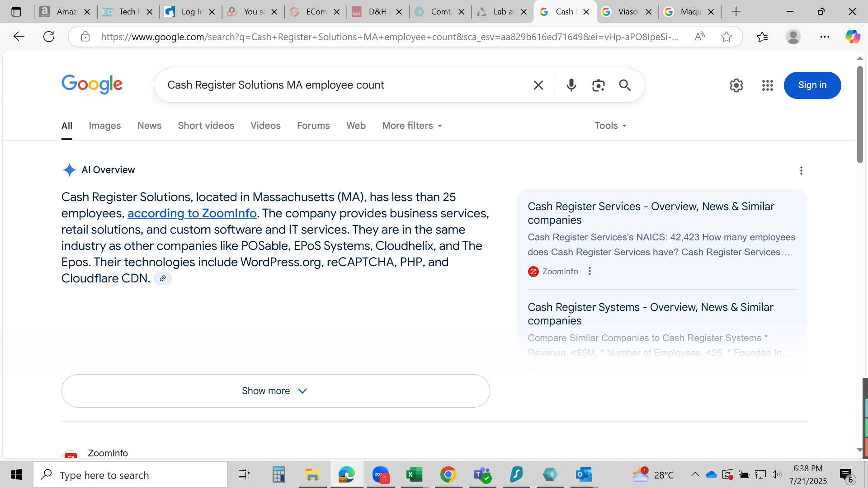Open Microsoft Teams from the taskbar
The width and height of the screenshot is (868, 488).
coord(482,474)
